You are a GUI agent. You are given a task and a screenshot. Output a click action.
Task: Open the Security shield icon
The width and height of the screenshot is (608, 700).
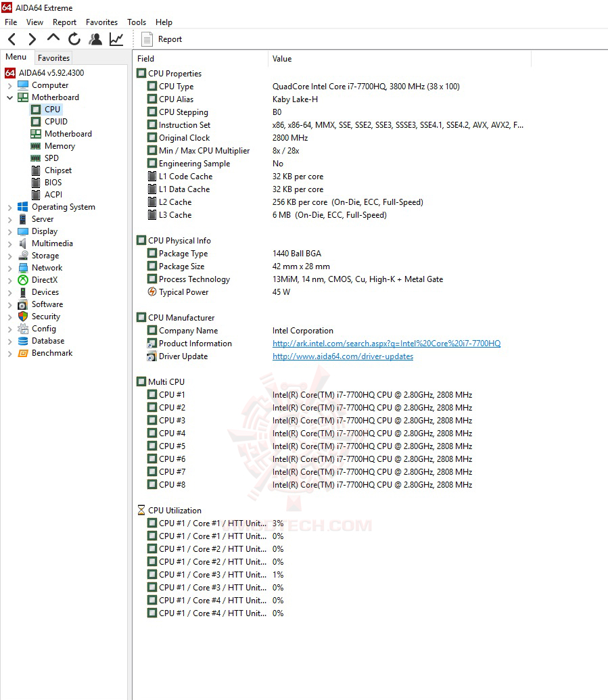click(22, 317)
